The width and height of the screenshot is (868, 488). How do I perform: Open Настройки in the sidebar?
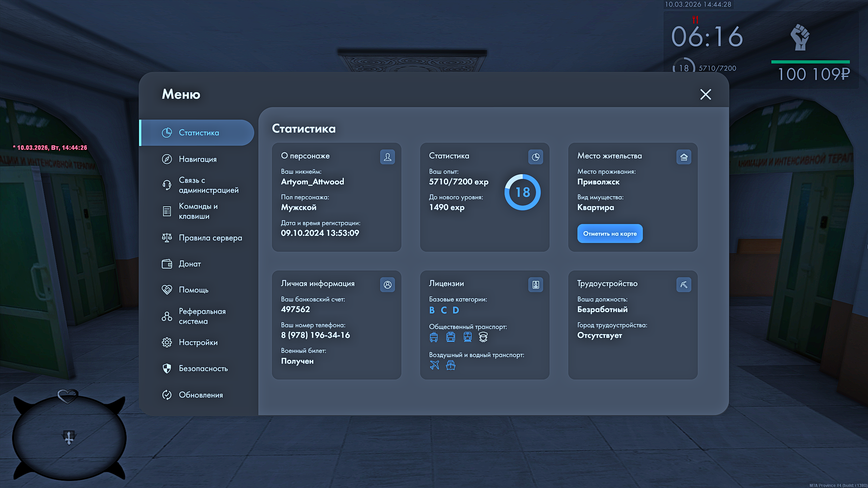click(198, 342)
